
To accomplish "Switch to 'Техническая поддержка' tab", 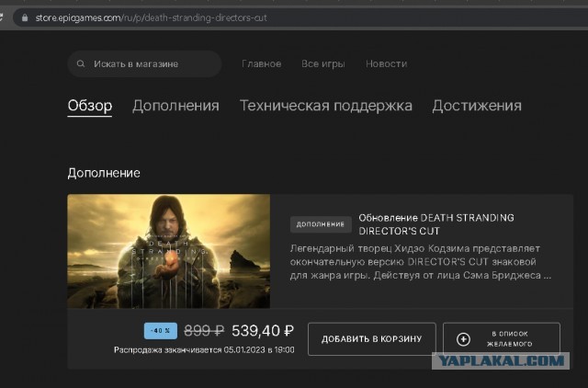I will click(x=326, y=106).
